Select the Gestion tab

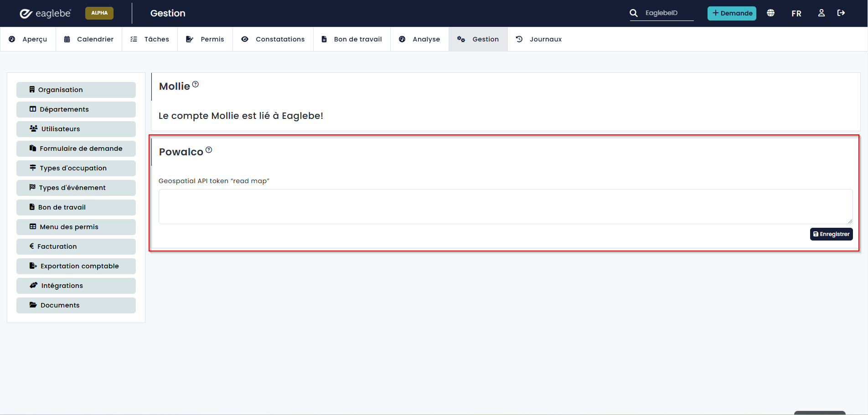pyautogui.click(x=478, y=39)
